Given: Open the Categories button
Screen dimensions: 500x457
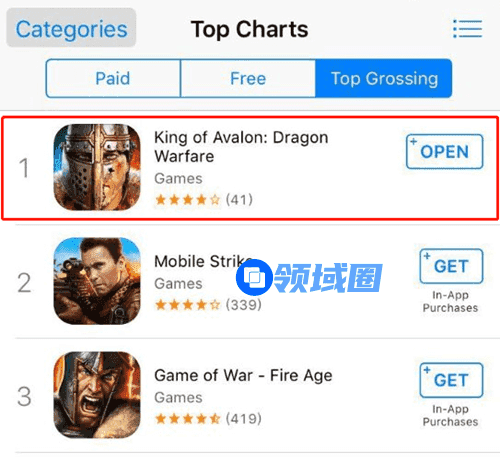Looking at the screenshot, I should point(71,28).
